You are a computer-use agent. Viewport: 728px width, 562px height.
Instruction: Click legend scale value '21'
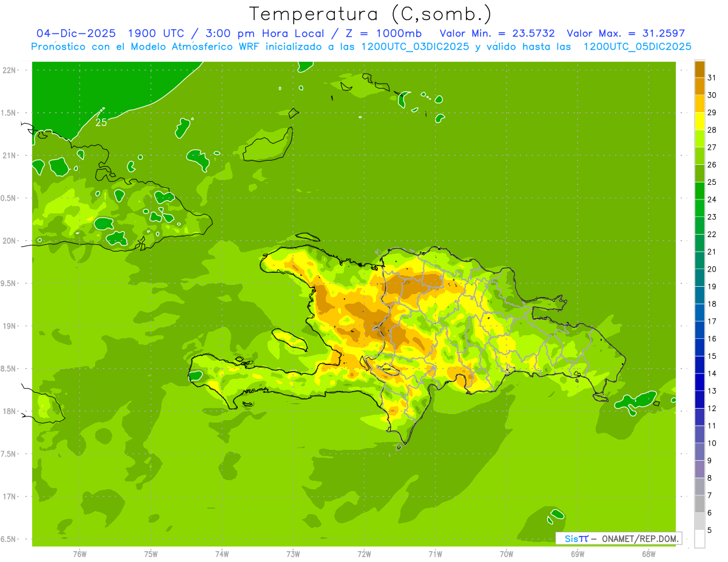click(712, 252)
